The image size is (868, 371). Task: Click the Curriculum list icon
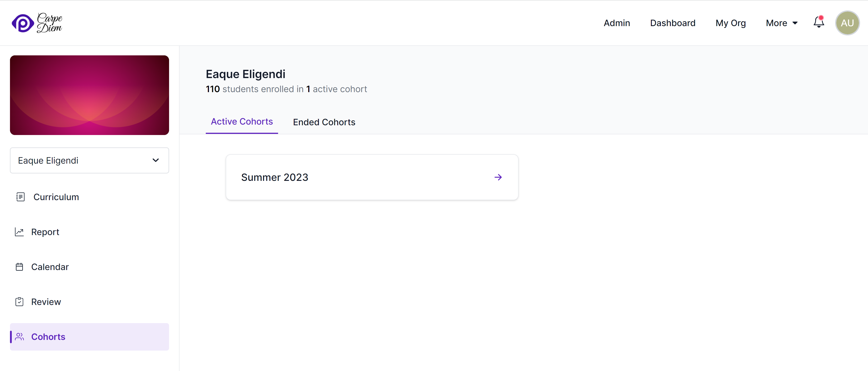click(x=20, y=197)
